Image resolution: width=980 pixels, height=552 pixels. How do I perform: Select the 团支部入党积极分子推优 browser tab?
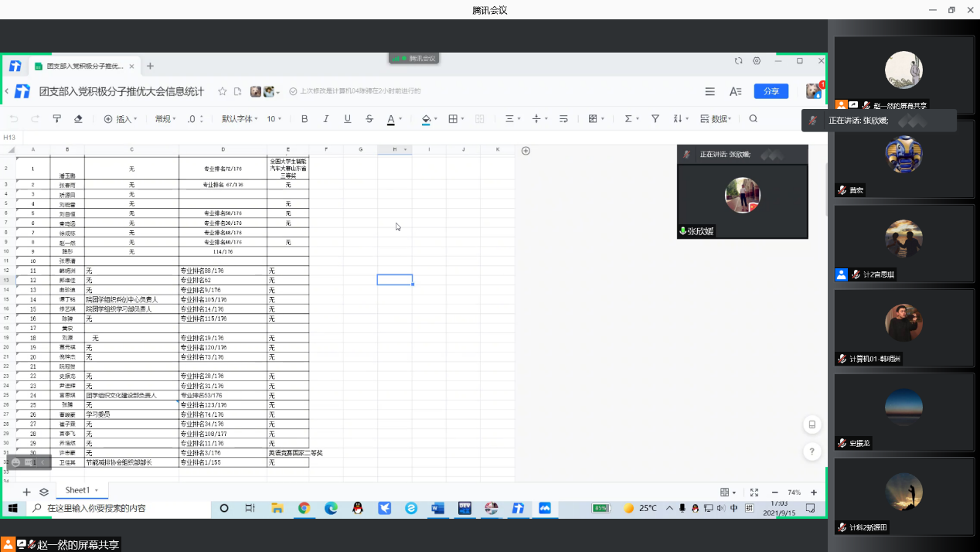coord(85,66)
